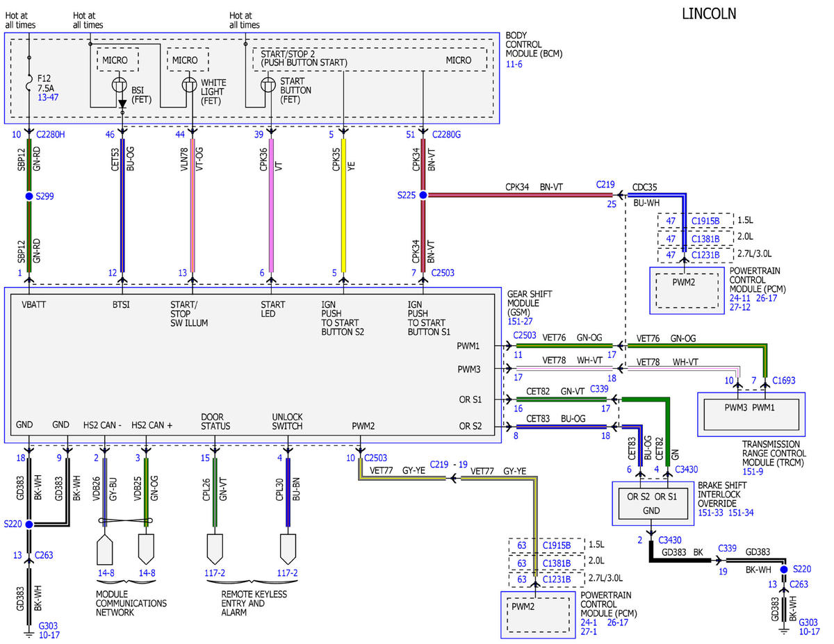Open the 151-34 brake shift interlock link
This screenshot has width=834, height=644.
[741, 513]
